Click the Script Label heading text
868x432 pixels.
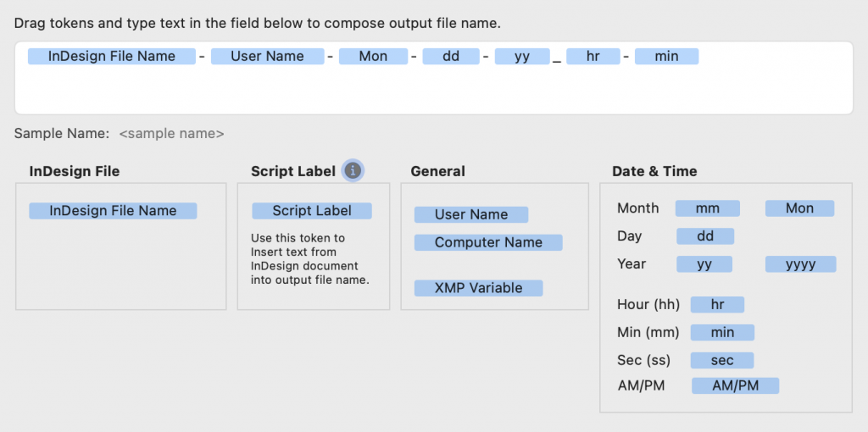[293, 171]
